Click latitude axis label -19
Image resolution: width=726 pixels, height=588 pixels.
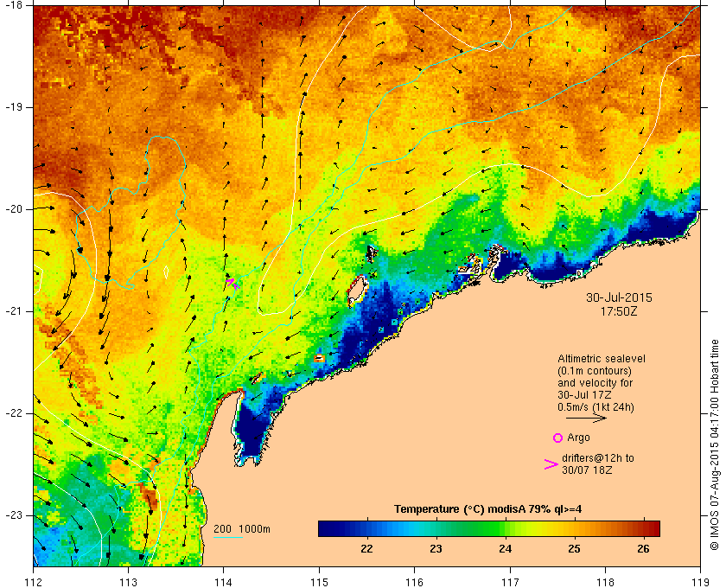(x=13, y=107)
